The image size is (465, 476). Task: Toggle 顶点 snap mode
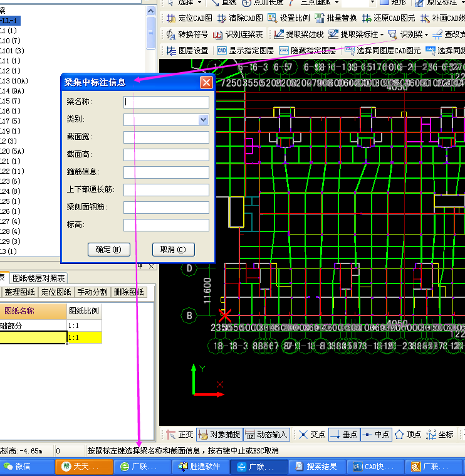(408, 435)
